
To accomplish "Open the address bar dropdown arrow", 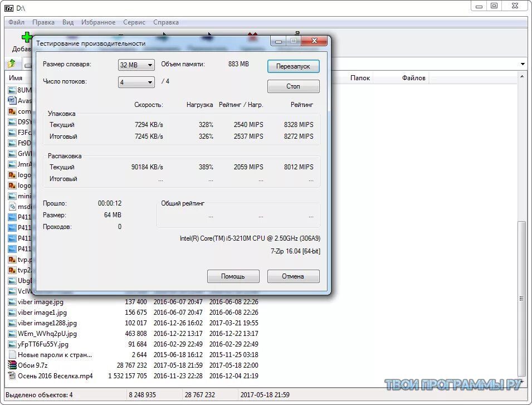I will click(x=523, y=64).
